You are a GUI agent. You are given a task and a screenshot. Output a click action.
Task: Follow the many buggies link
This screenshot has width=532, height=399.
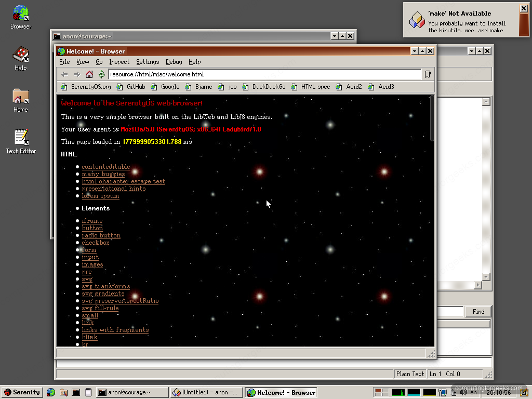[103, 174]
